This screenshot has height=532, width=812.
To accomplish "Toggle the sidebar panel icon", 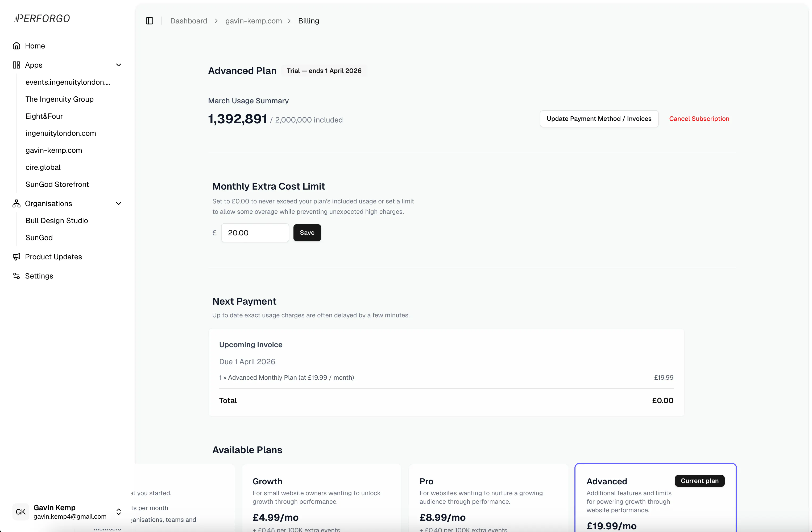I will pyautogui.click(x=150, y=21).
